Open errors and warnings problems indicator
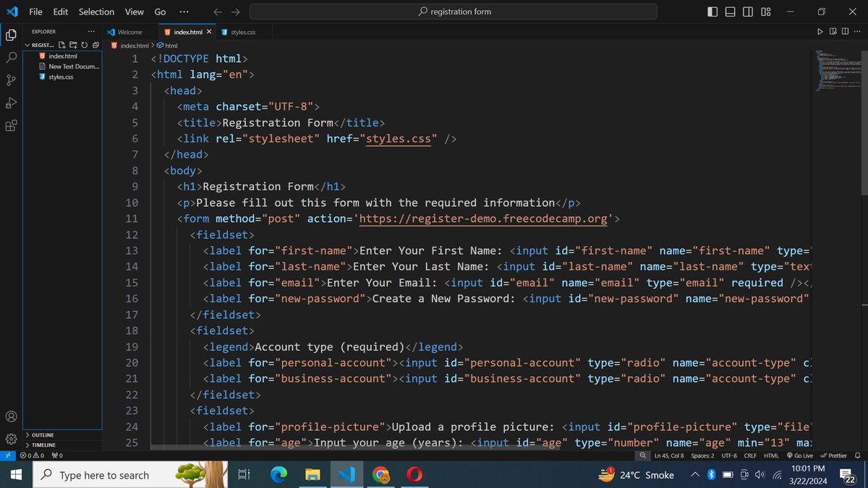Viewport: 868px width, 488px height. (x=33, y=455)
